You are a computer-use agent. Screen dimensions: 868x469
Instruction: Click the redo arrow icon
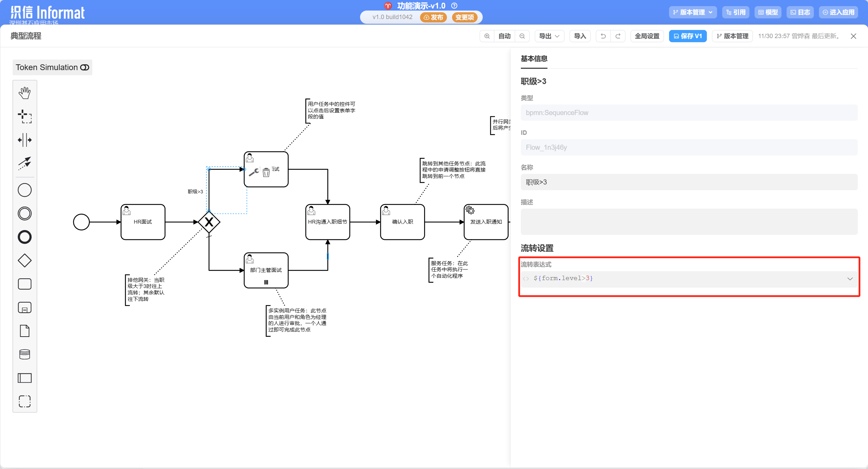[x=618, y=36]
